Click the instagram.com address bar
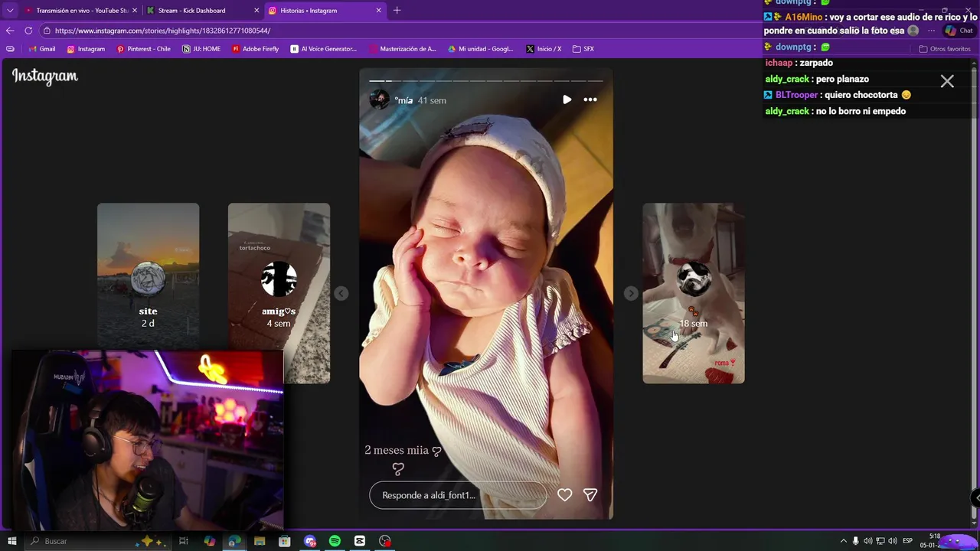 tap(398, 31)
